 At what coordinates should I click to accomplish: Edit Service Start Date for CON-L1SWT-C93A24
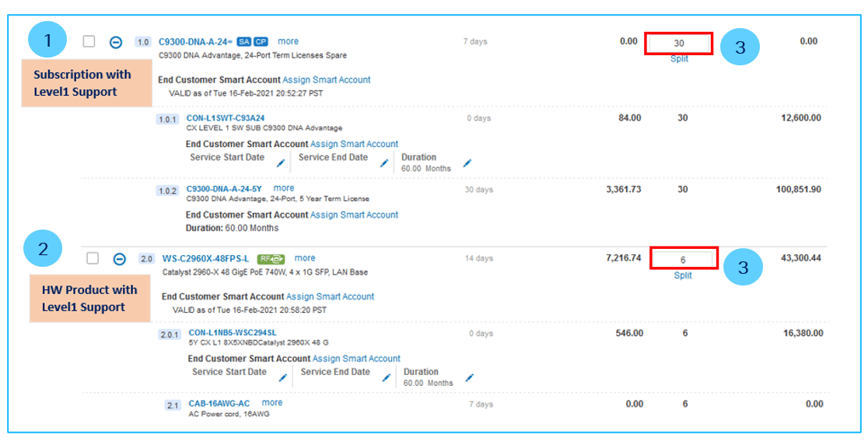coord(281,163)
